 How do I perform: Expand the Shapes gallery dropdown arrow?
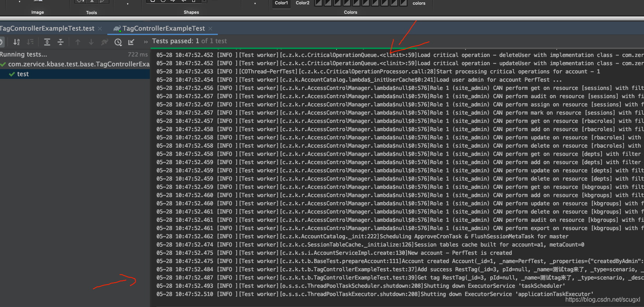pos(204,1)
